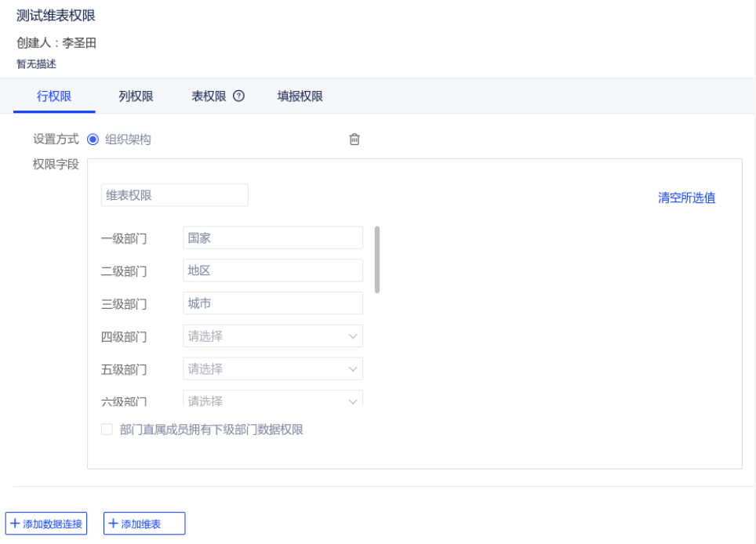Click the 维表权限 input field
Screen dimensions: 756x544
coord(174,195)
